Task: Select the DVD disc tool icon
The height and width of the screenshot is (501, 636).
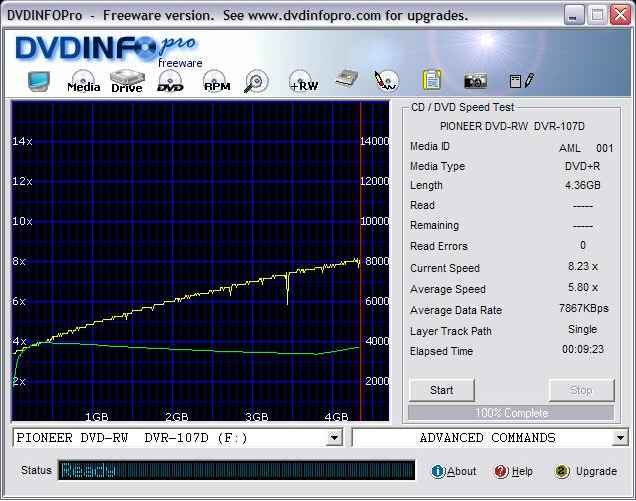Action: coord(170,81)
